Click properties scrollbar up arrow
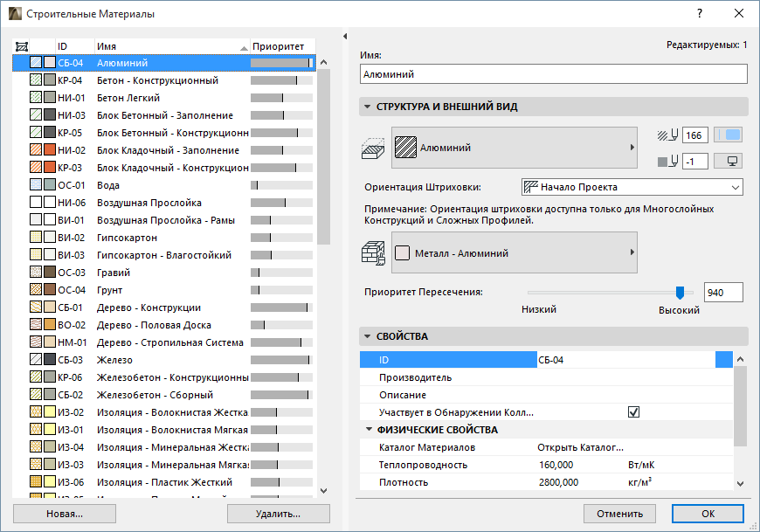This screenshot has height=532, width=760. [740, 359]
